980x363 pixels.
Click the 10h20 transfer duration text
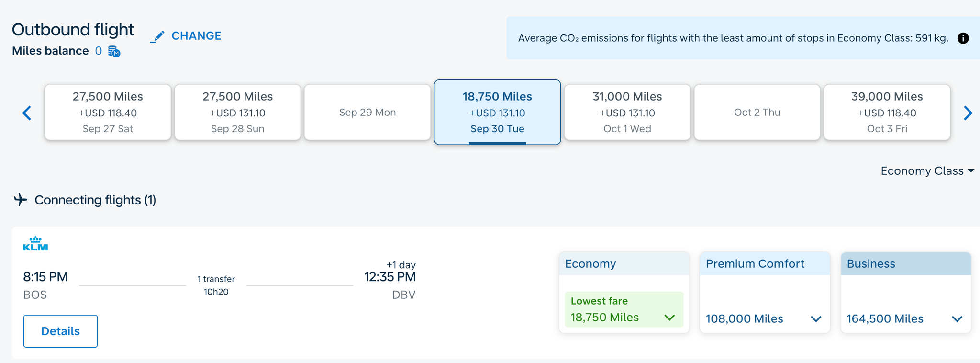point(216,291)
